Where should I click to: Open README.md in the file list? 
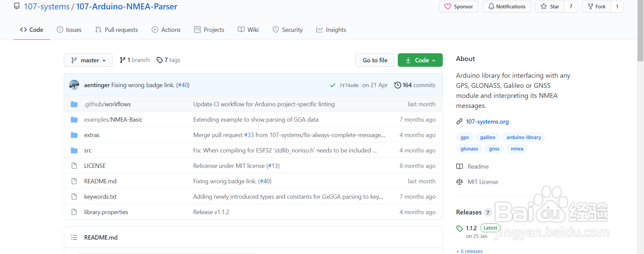coord(100,181)
